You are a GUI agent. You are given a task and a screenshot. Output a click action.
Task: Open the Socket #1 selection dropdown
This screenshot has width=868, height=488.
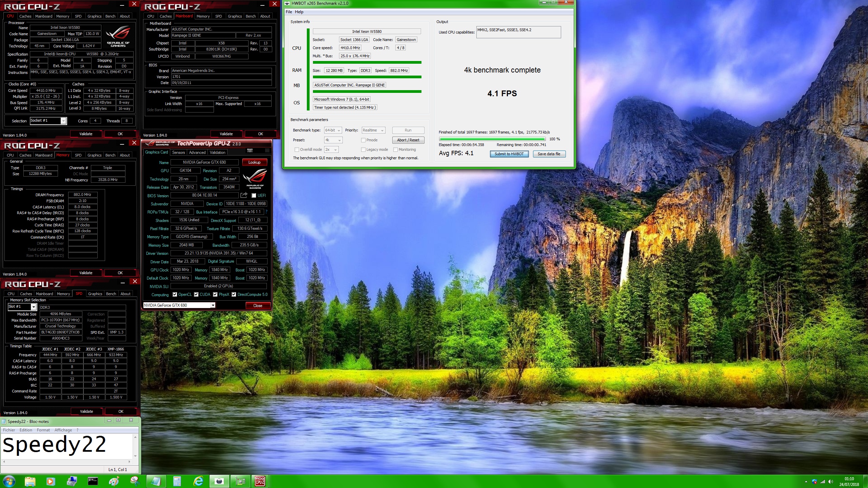48,121
